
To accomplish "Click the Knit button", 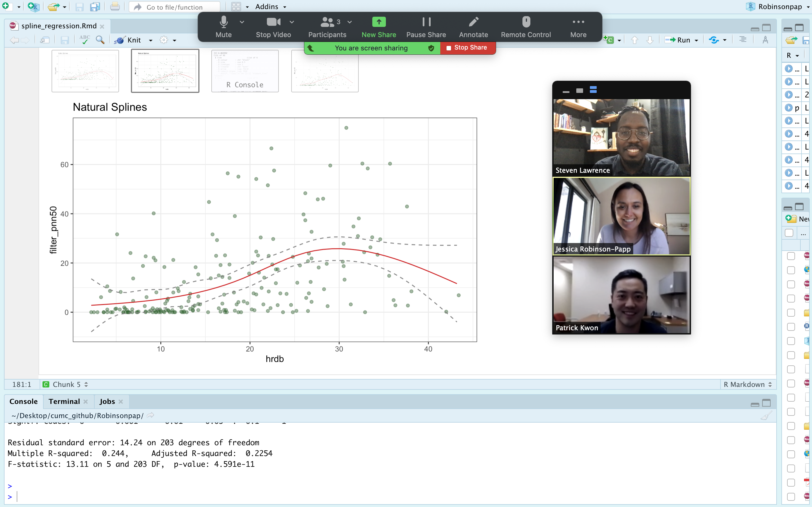I will click(133, 40).
